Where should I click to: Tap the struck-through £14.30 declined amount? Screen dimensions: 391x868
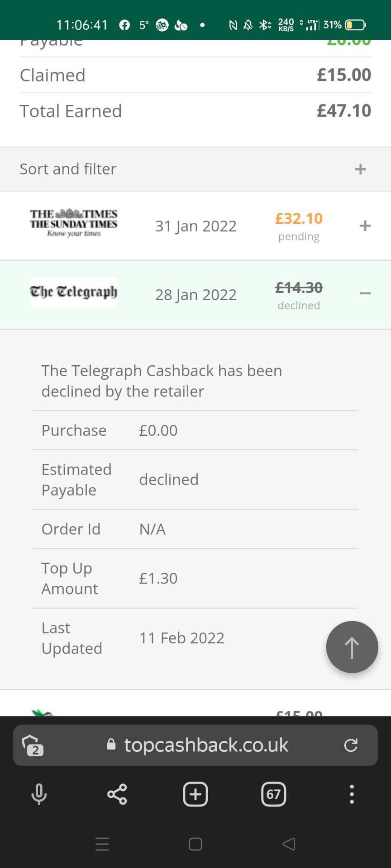299,288
